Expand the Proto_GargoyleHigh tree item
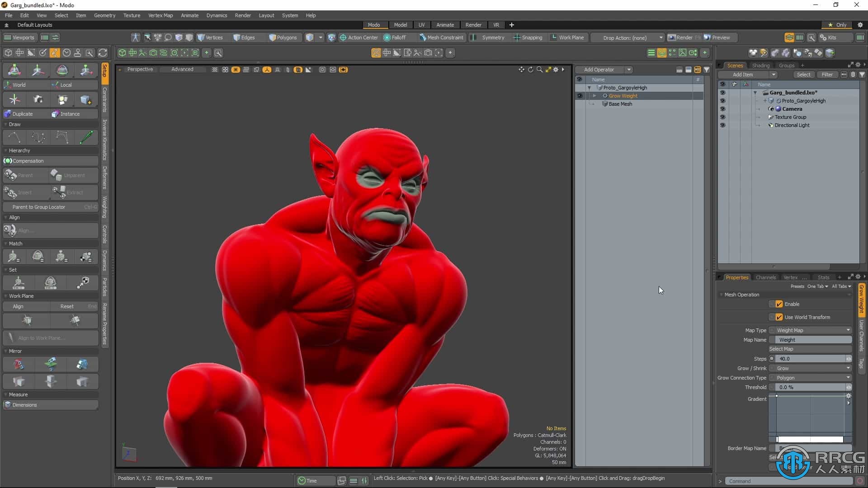 590,88
